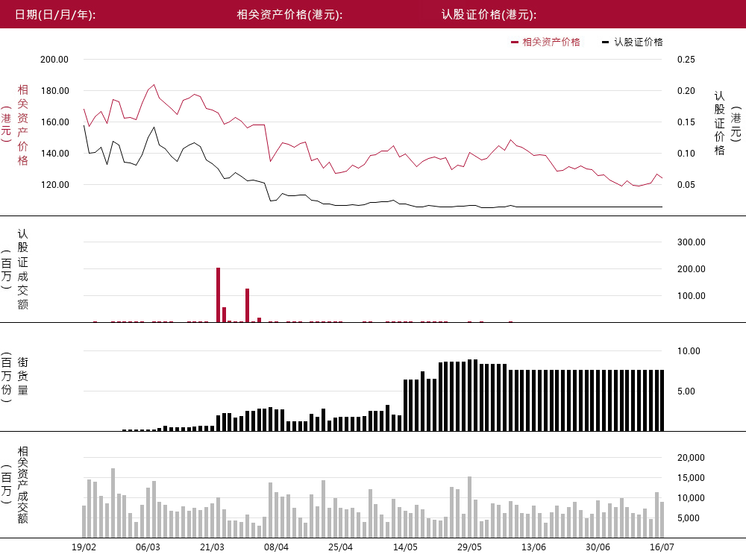Toggle the 相关资产价格 legend series
The width and height of the screenshot is (746, 560).
(545, 42)
